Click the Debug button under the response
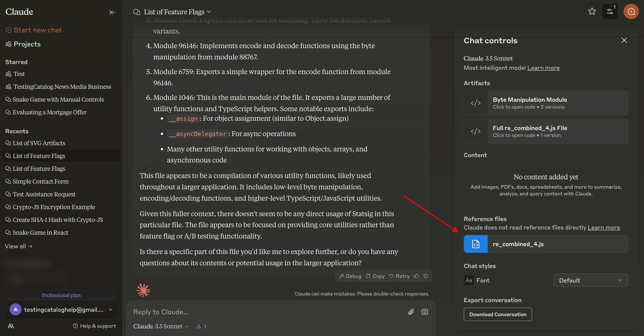644x336 pixels. [x=350, y=276]
